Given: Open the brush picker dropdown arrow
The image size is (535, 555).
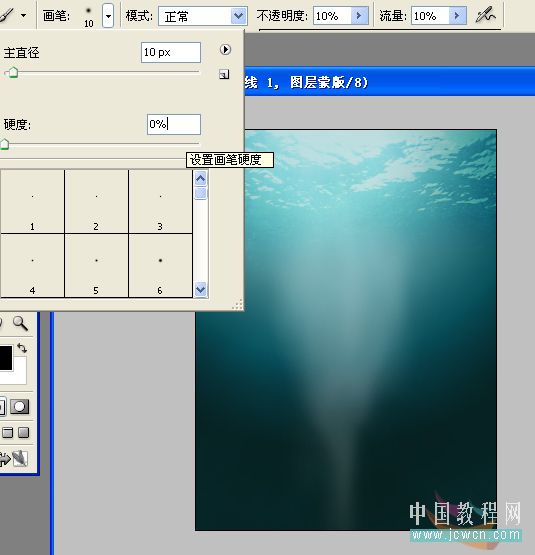Looking at the screenshot, I should (108, 16).
